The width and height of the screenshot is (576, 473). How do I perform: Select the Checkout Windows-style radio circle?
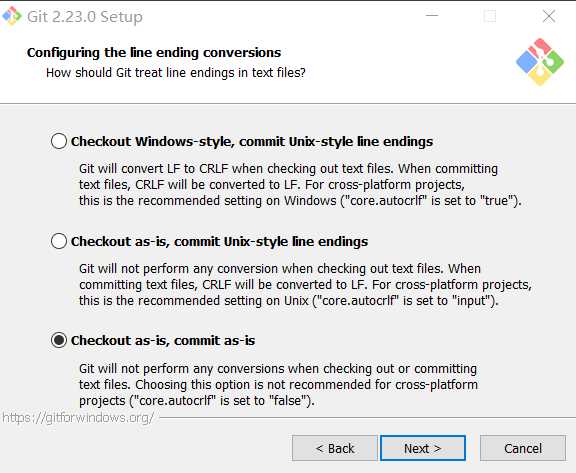click(x=59, y=141)
